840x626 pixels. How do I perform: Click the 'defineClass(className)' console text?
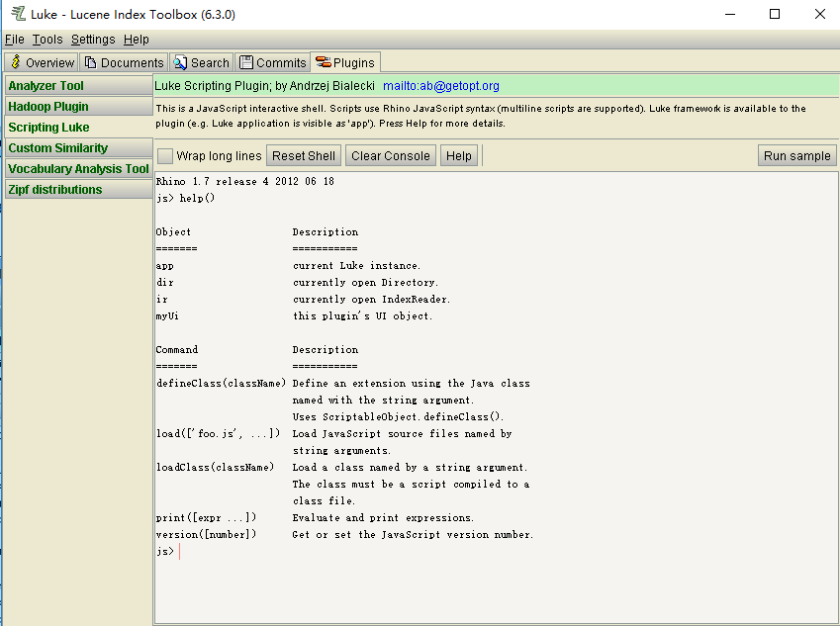(x=221, y=384)
